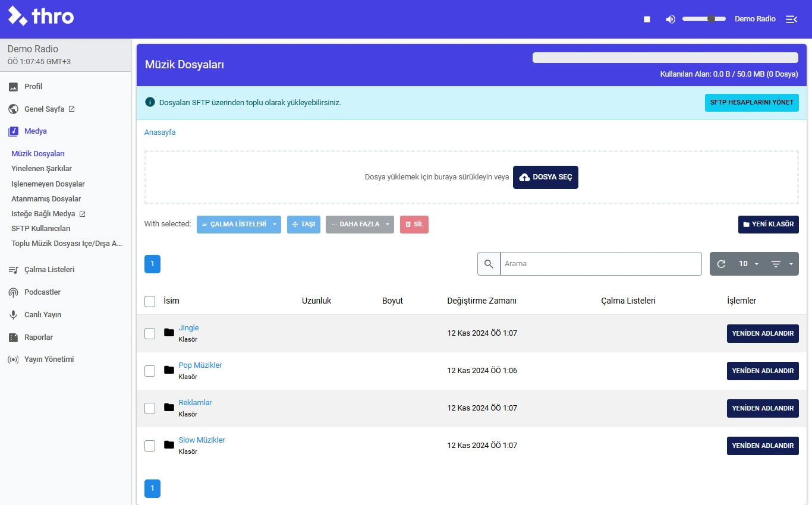Click SFTP HESAPLARINI YÖNET button

pos(752,102)
